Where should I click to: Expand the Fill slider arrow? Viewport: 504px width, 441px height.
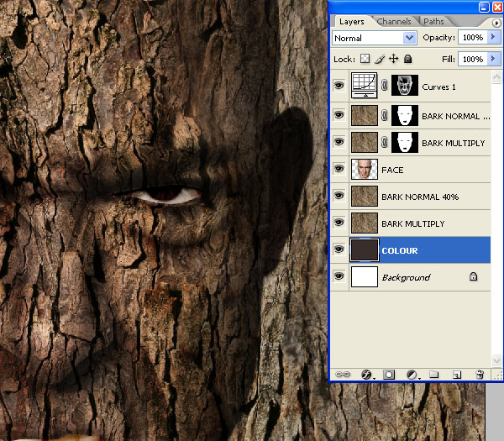pos(492,60)
